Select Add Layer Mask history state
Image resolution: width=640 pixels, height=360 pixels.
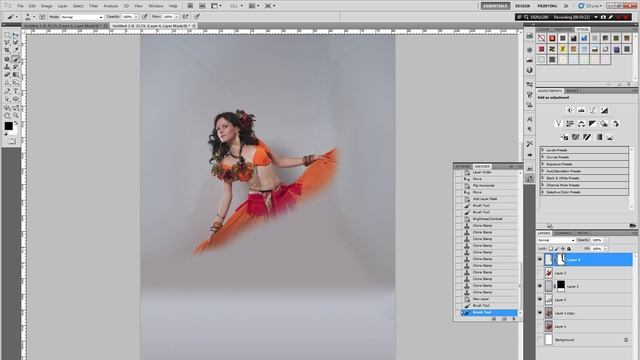(x=484, y=199)
